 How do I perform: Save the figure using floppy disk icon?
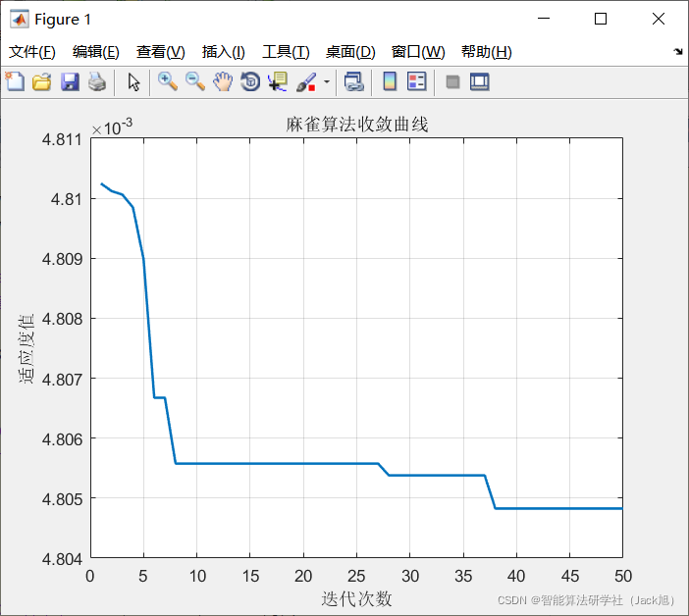pos(70,82)
